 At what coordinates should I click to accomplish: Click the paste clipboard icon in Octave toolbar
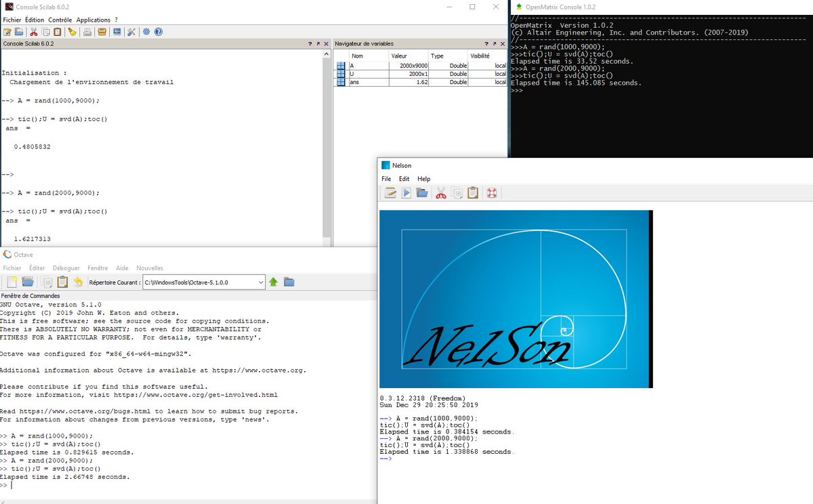(x=62, y=282)
